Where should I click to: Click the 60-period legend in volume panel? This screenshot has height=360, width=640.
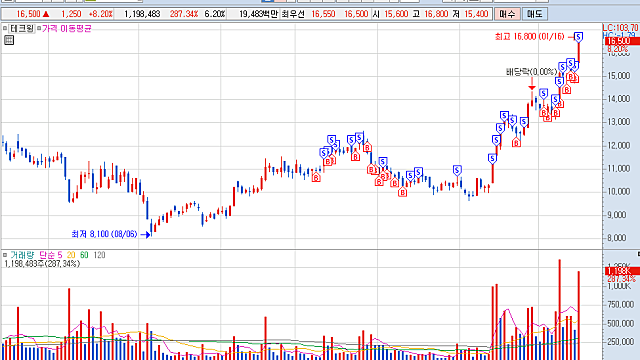point(84,255)
